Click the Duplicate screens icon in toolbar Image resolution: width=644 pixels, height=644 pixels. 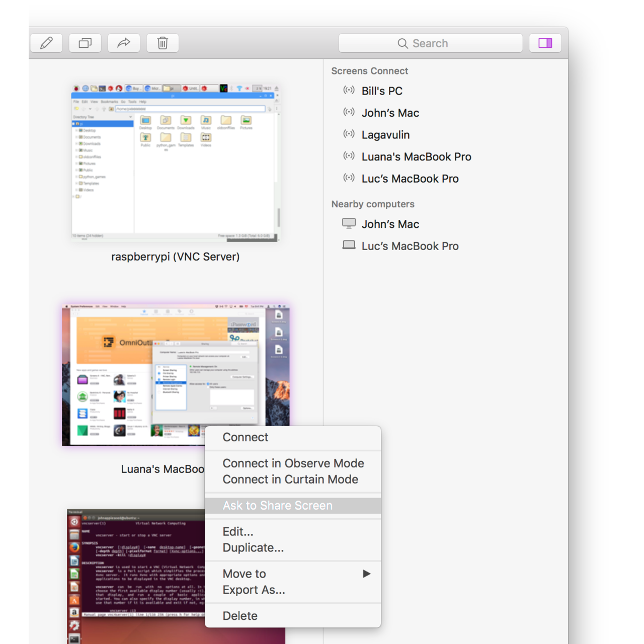pos(85,43)
